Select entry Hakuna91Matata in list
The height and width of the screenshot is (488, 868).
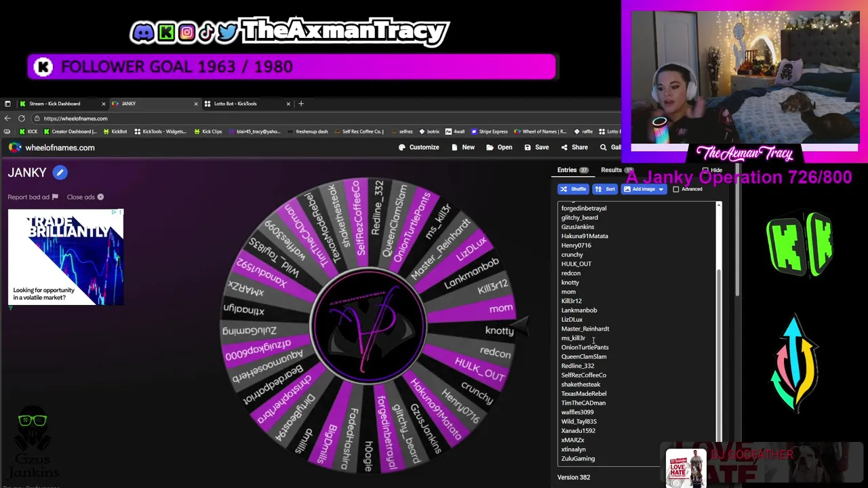[585, 236]
